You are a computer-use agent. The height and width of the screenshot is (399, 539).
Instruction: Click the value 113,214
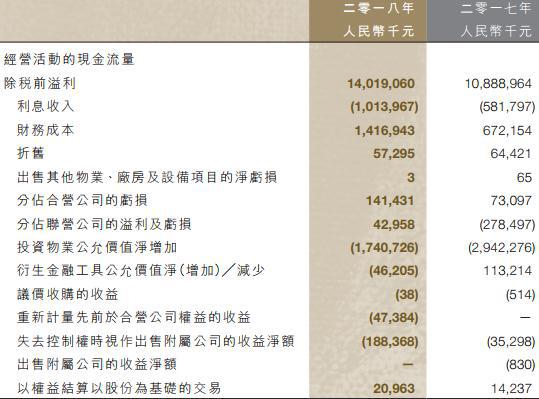[507, 271]
